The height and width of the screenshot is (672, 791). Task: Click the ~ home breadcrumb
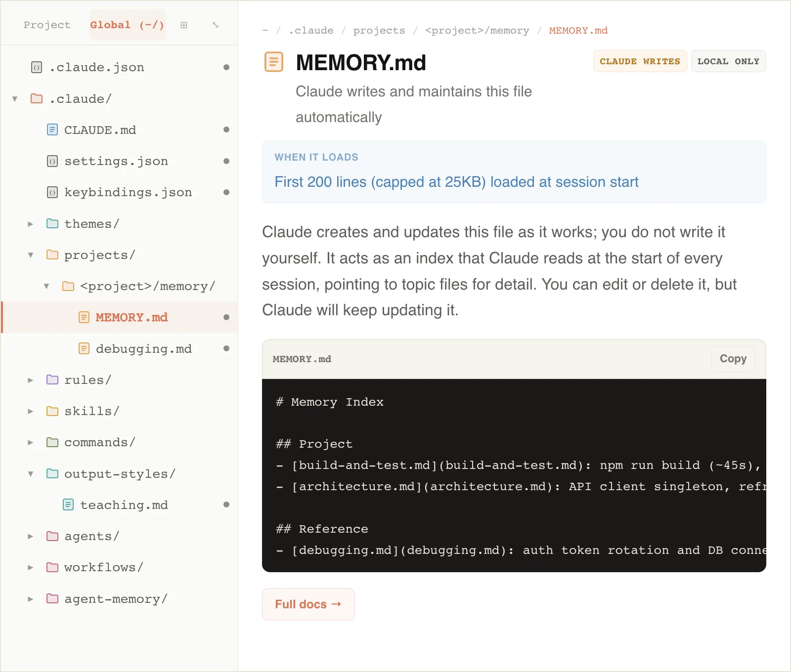265,31
